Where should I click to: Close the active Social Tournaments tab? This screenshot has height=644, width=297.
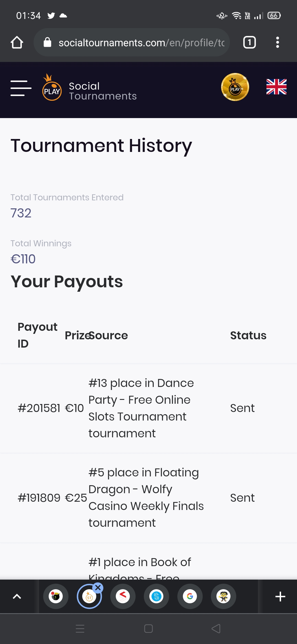[x=98, y=588]
